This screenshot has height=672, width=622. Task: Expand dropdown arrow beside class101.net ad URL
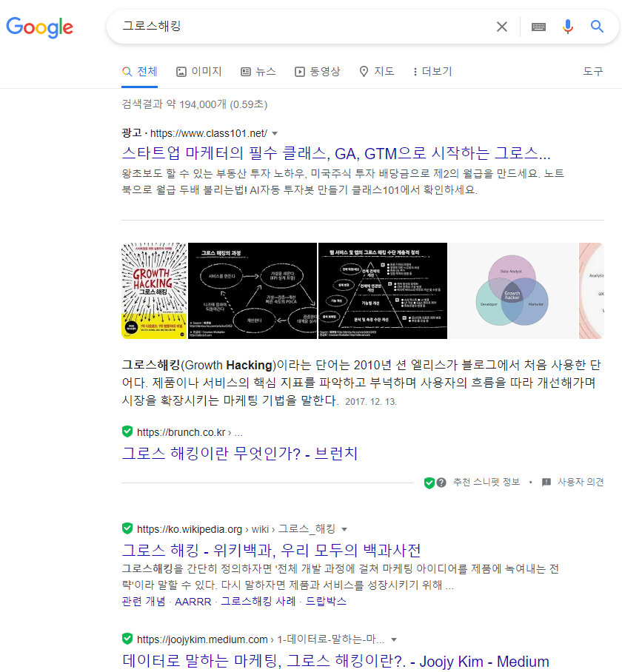275,134
